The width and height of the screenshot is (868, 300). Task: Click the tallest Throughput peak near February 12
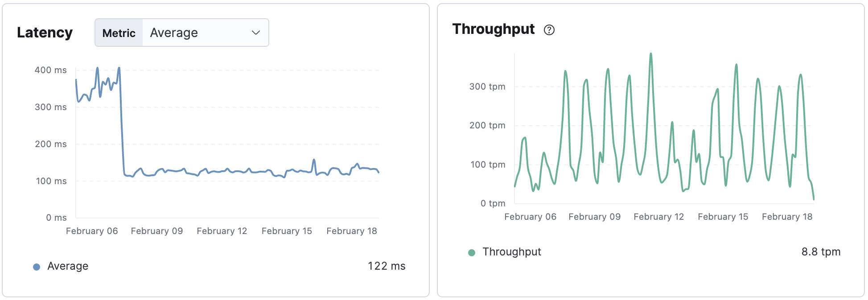pyautogui.click(x=651, y=54)
